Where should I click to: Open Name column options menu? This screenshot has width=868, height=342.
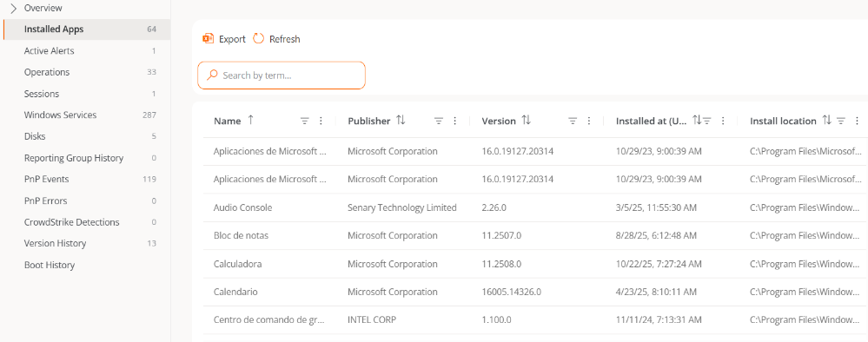click(x=321, y=121)
